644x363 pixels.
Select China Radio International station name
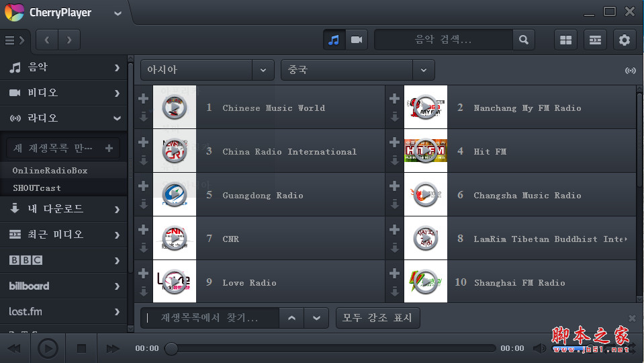tap(289, 152)
